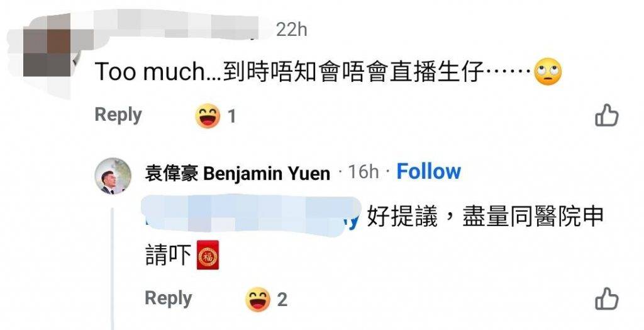Select the "好提議，盡量同醫院申" reply text
Screen dimensions: 644x330
pyautogui.click(x=485, y=217)
